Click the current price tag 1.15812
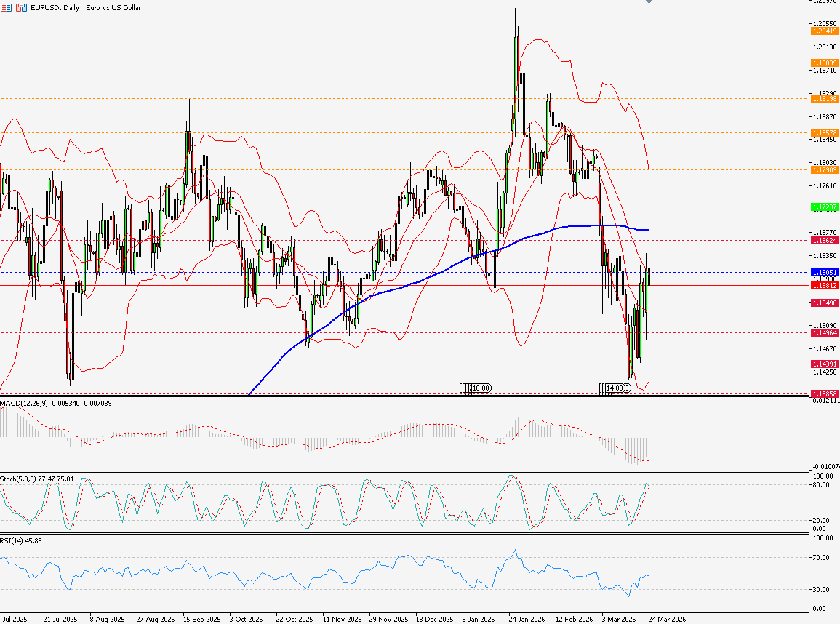This screenshot has width=840, height=624. [x=824, y=286]
